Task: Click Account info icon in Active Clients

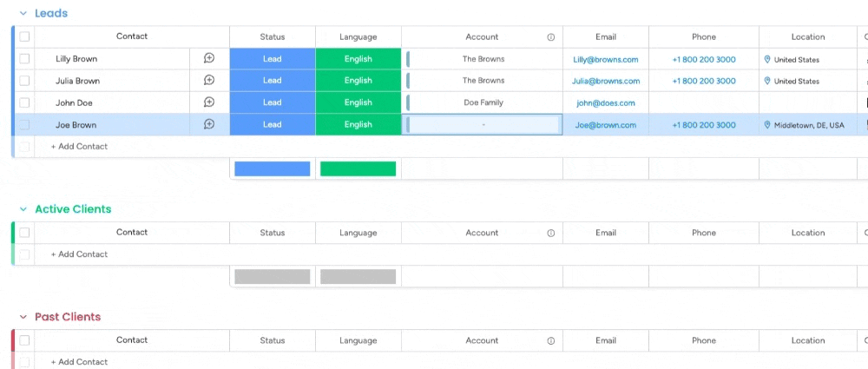Action: coord(550,233)
